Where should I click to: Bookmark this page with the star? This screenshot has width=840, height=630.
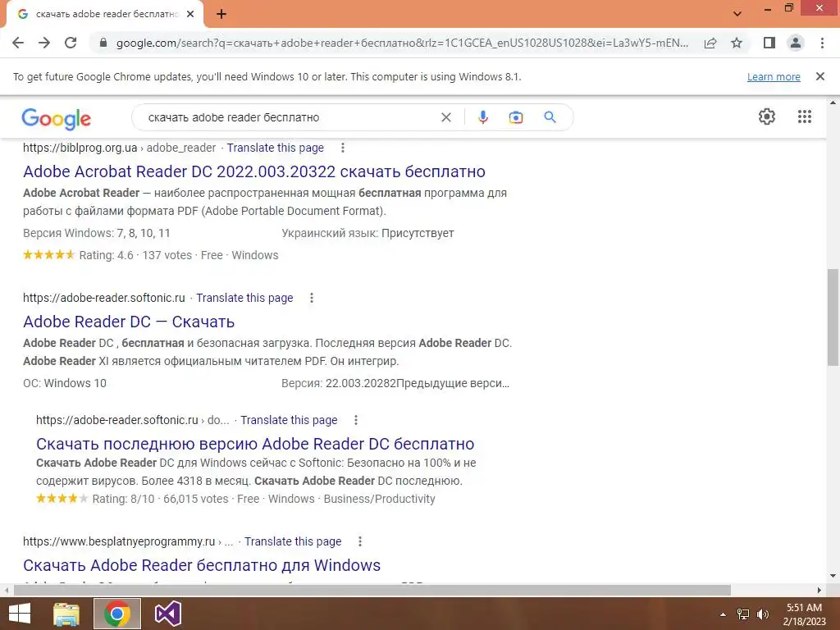[737, 43]
